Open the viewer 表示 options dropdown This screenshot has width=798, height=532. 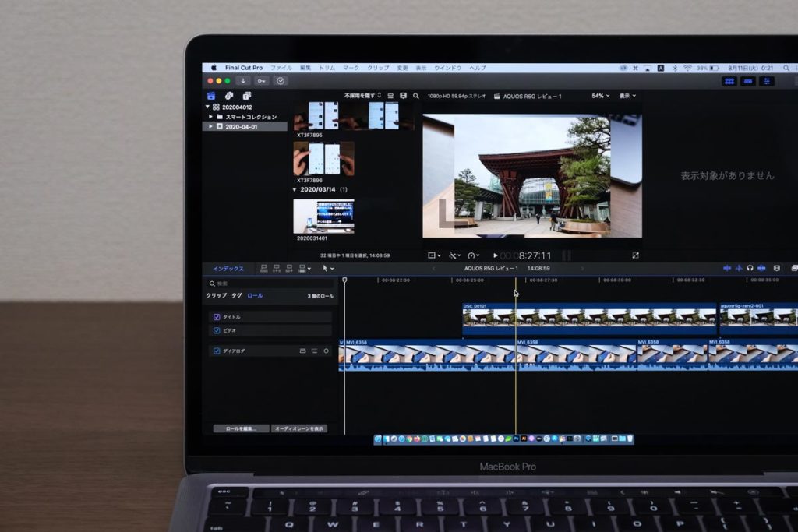coord(627,96)
